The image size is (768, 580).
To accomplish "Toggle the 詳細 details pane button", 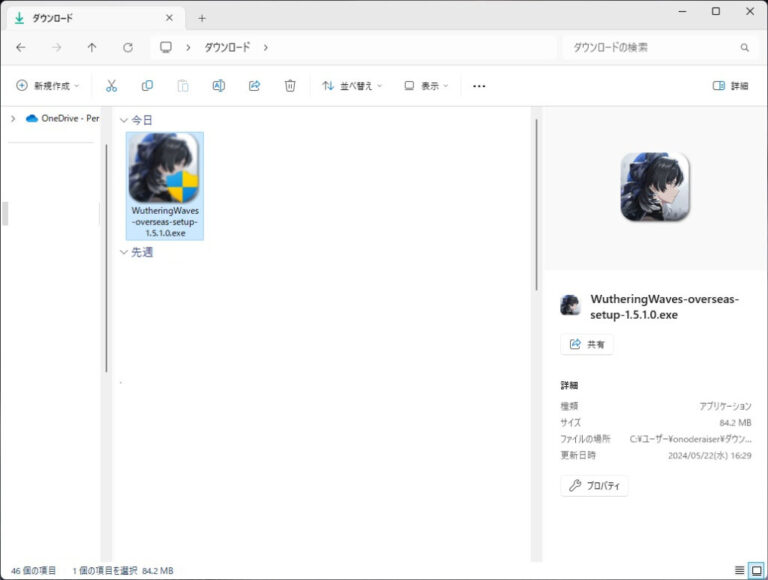I will [730, 86].
